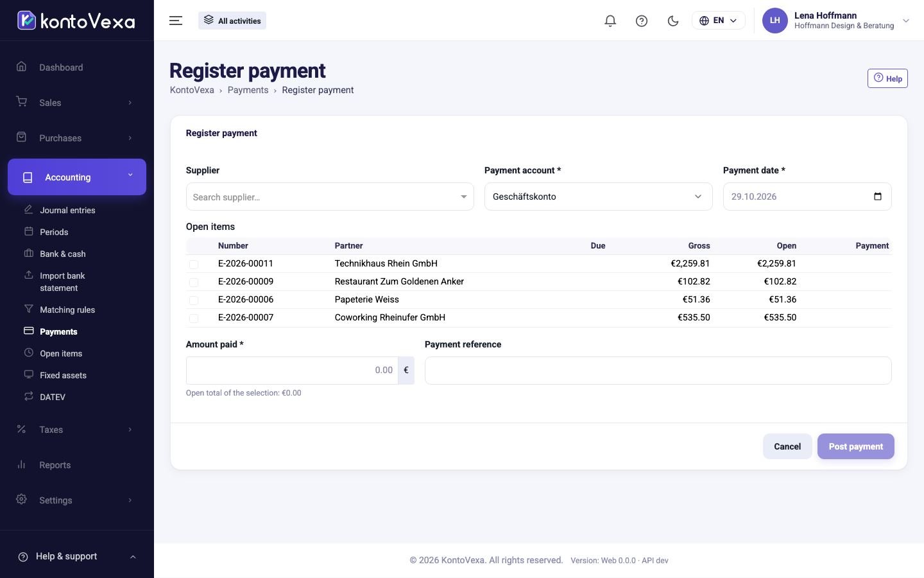This screenshot has width=924, height=578.
Task: Click the All activities button
Action: click(232, 21)
